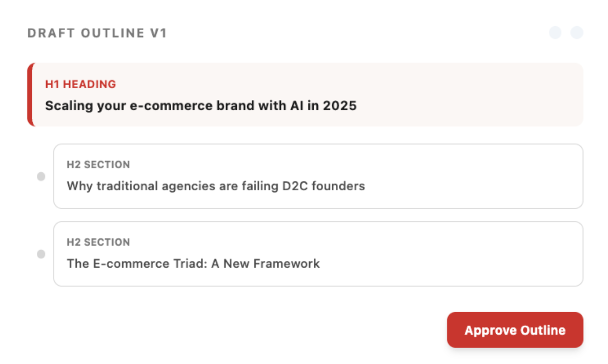Select the Draft Outline V1 title
Screen dimensions: 608x364
(97, 33)
